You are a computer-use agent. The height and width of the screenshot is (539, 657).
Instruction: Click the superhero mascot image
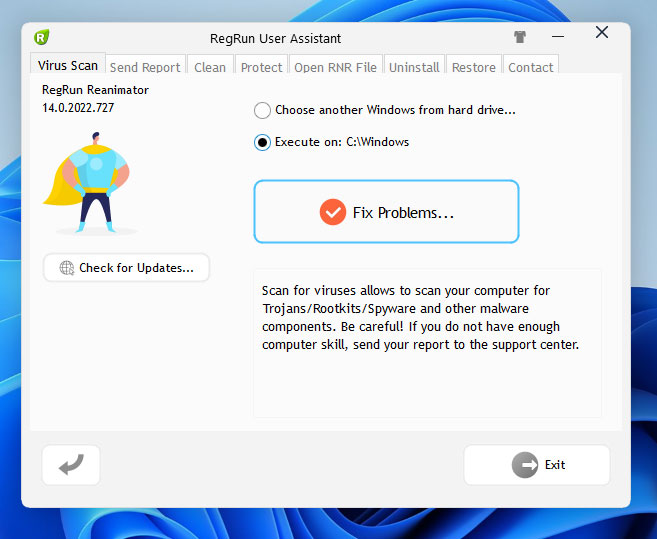pos(90,182)
